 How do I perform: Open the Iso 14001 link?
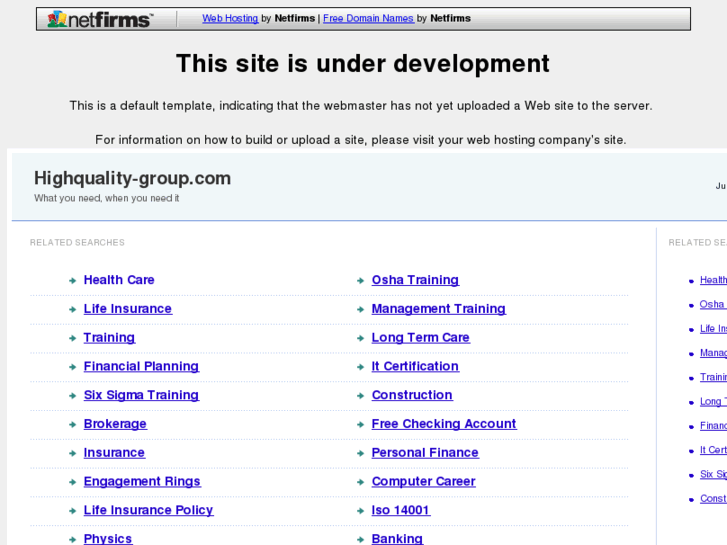[x=401, y=510]
